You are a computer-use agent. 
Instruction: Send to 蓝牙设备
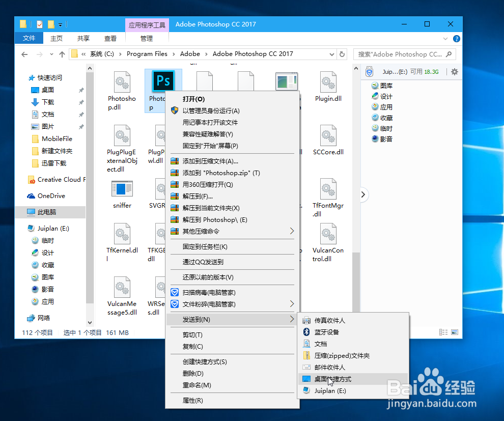(x=353, y=332)
